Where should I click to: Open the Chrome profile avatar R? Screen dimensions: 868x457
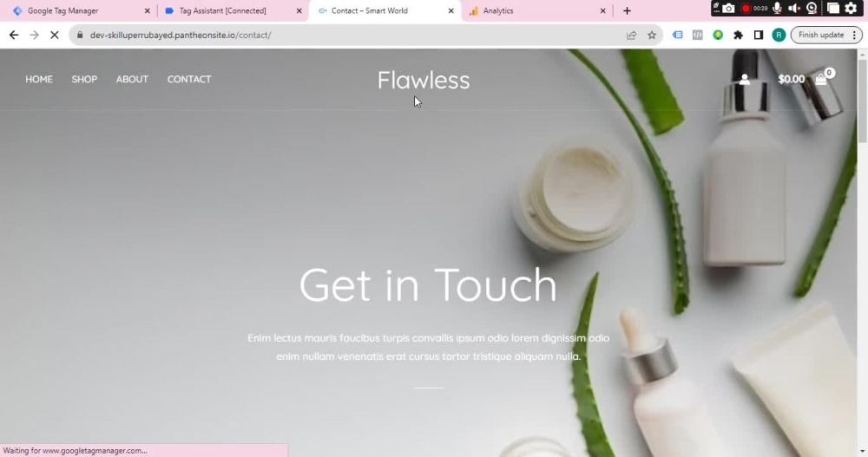779,35
